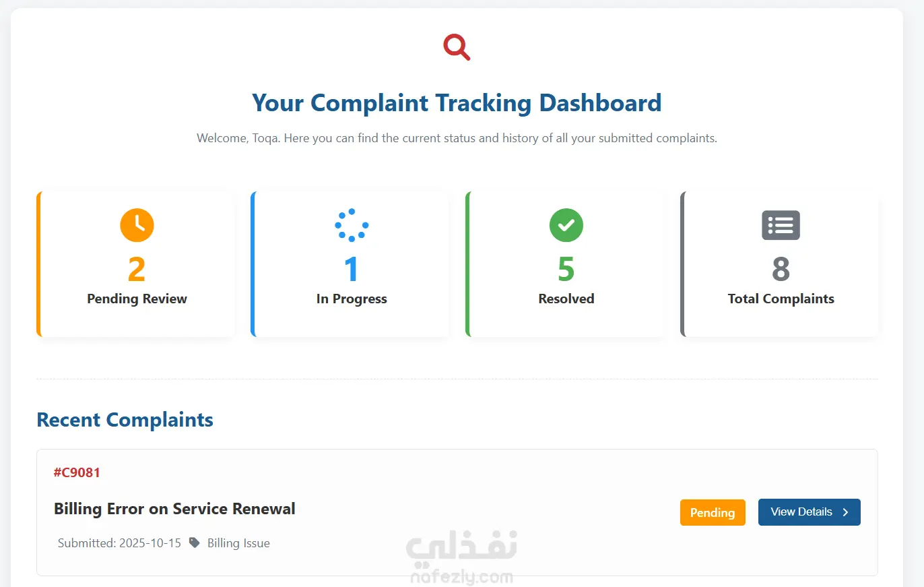
Task: Click the welcome message for Toqa
Action: [457, 138]
